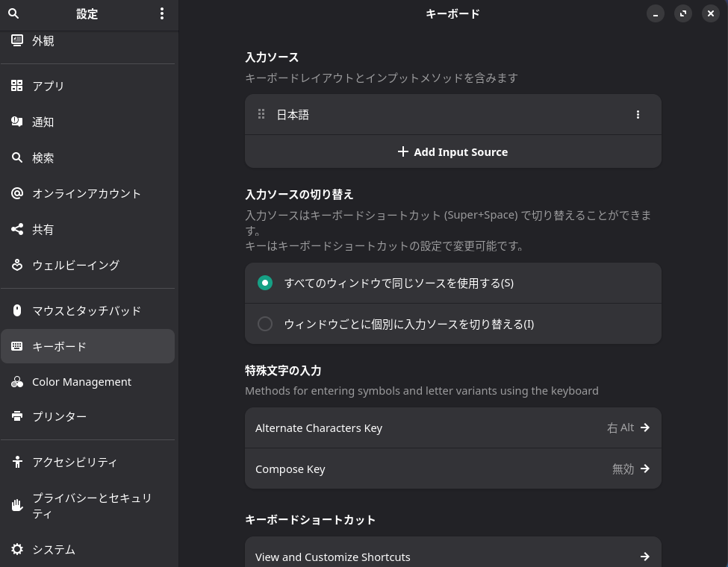Select すべてのウィンドウで同じソースを使用する radio option
Screen dimensions: 728x567
tap(265, 283)
